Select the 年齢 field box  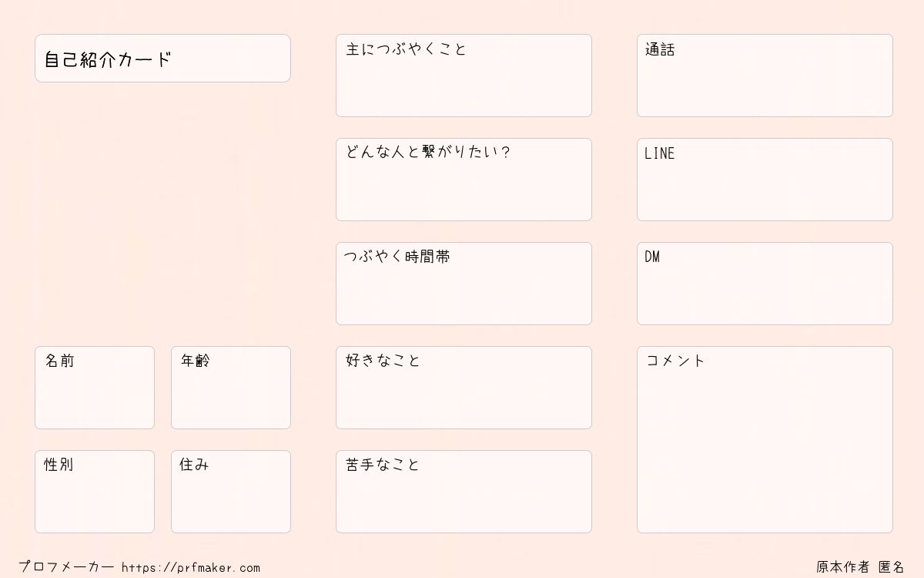[x=231, y=388]
